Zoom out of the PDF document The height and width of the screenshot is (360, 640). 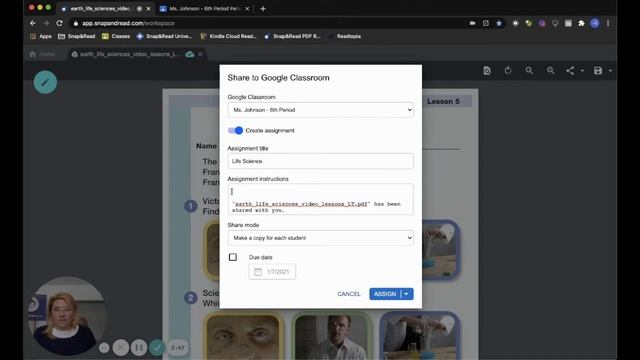pyautogui.click(x=529, y=71)
